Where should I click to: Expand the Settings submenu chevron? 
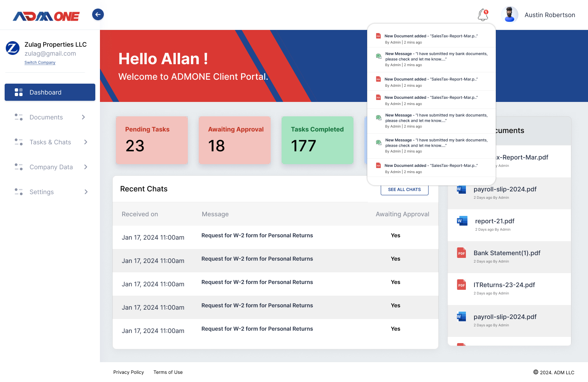tap(86, 192)
